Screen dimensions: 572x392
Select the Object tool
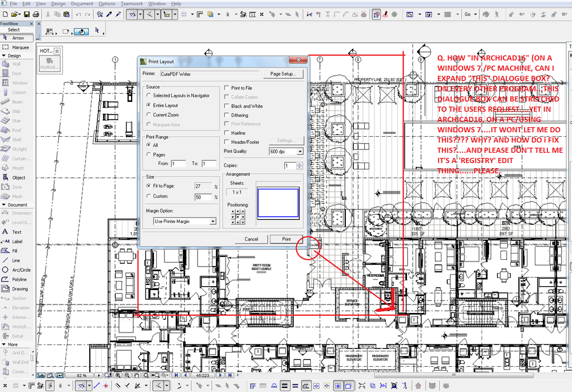click(x=17, y=177)
